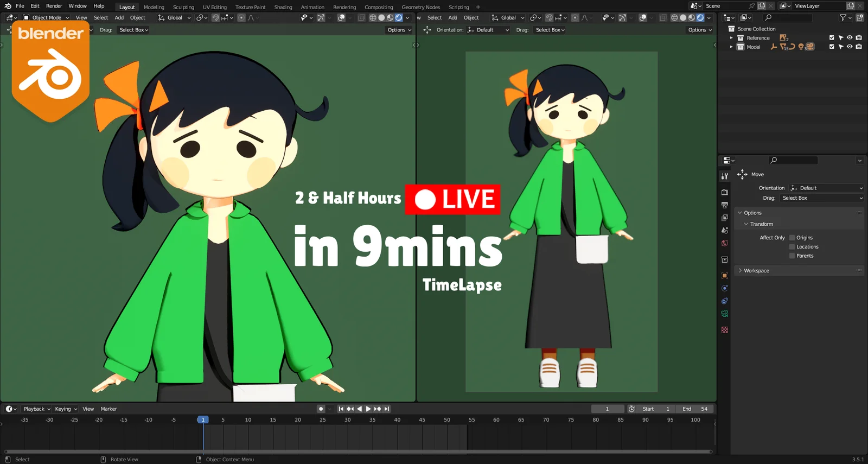Image resolution: width=868 pixels, height=464 pixels.
Task: Click the End frame field in timeline
Action: point(695,409)
